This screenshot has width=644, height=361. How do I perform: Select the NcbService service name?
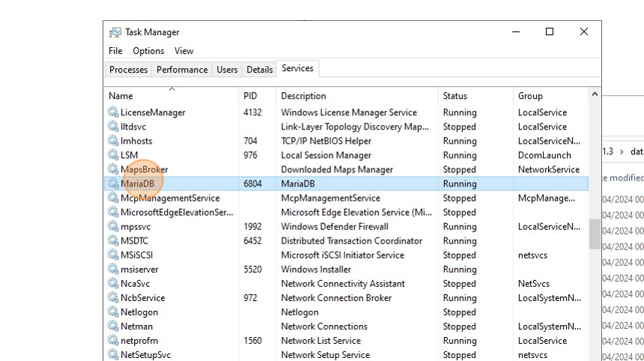pos(142,298)
